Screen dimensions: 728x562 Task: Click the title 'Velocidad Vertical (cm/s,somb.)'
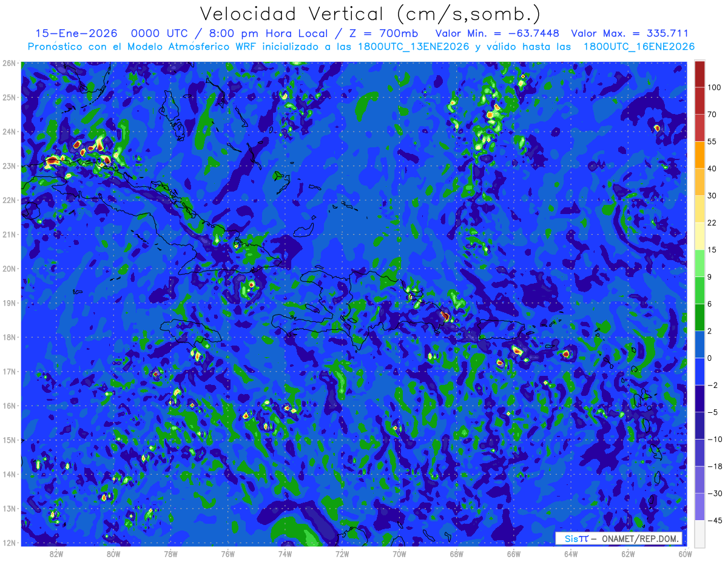(370, 14)
